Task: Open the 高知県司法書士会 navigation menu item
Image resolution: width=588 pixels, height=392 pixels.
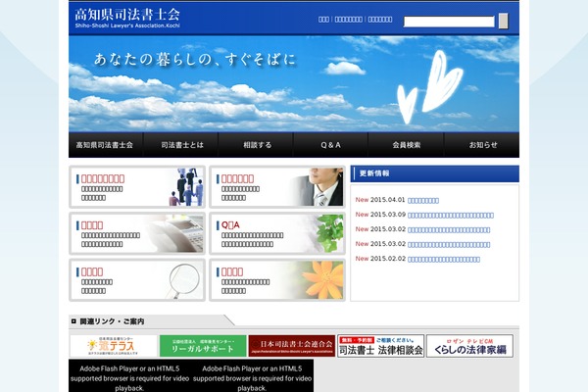Action: [x=106, y=145]
